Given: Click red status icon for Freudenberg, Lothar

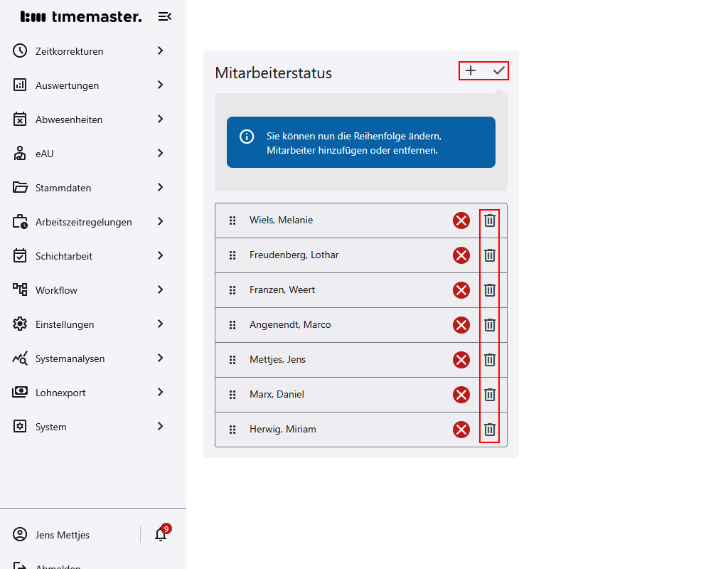Looking at the screenshot, I should pos(461,255).
